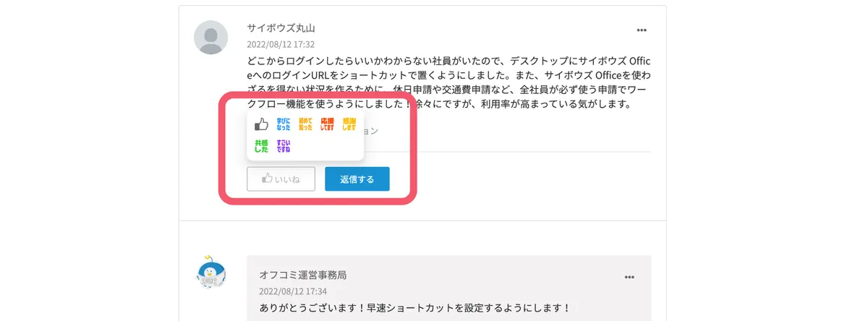Click the reaction label partly hidden behind the popup
This screenshot has height=321, width=868.
coord(370,132)
